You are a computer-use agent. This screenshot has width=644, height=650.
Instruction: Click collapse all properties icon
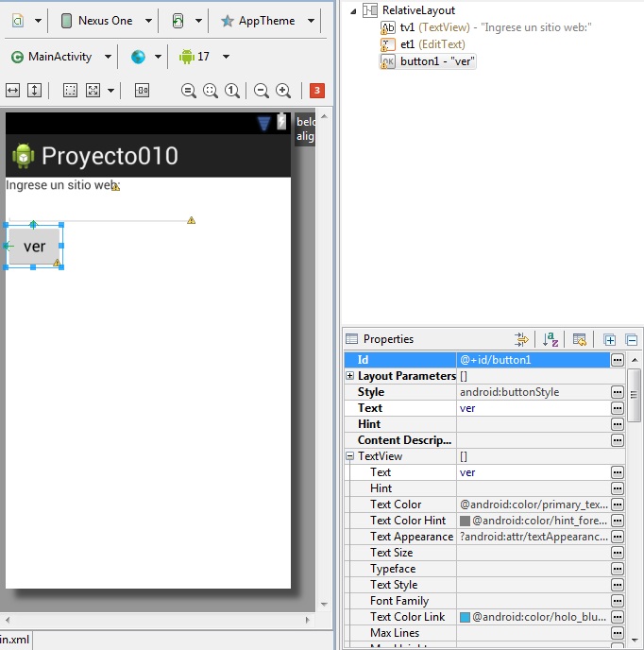632,340
